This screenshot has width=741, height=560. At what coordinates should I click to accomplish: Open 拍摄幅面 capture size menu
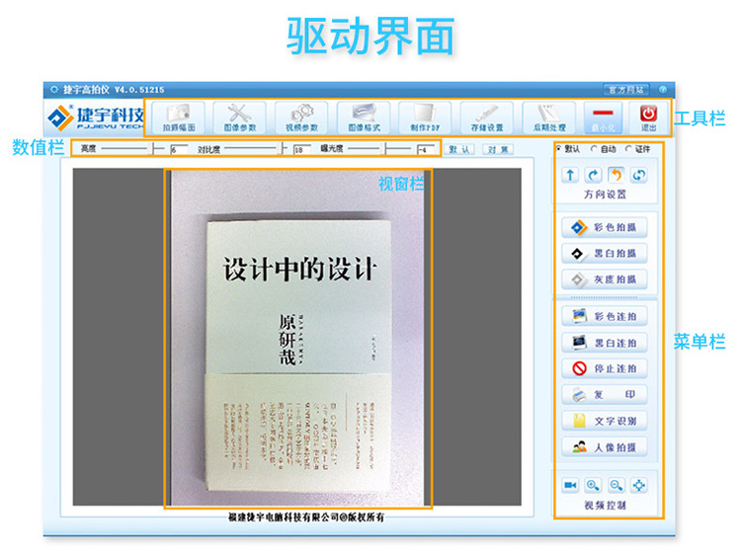(x=179, y=118)
